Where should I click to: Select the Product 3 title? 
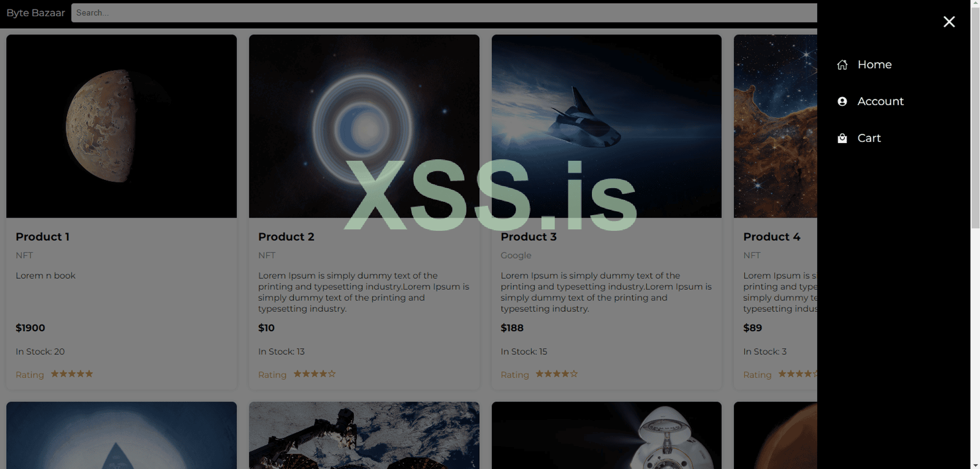(529, 237)
